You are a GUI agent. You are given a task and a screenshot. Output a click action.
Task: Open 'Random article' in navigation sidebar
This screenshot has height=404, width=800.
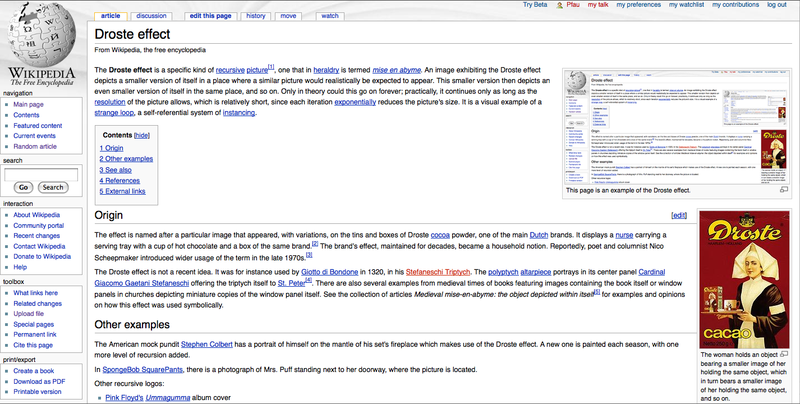[35, 146]
